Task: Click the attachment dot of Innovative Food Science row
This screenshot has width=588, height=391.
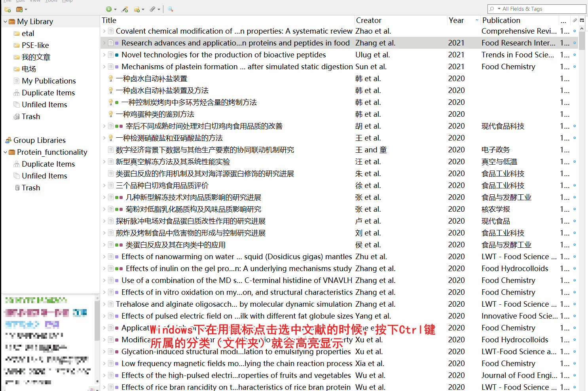Action: point(575,316)
